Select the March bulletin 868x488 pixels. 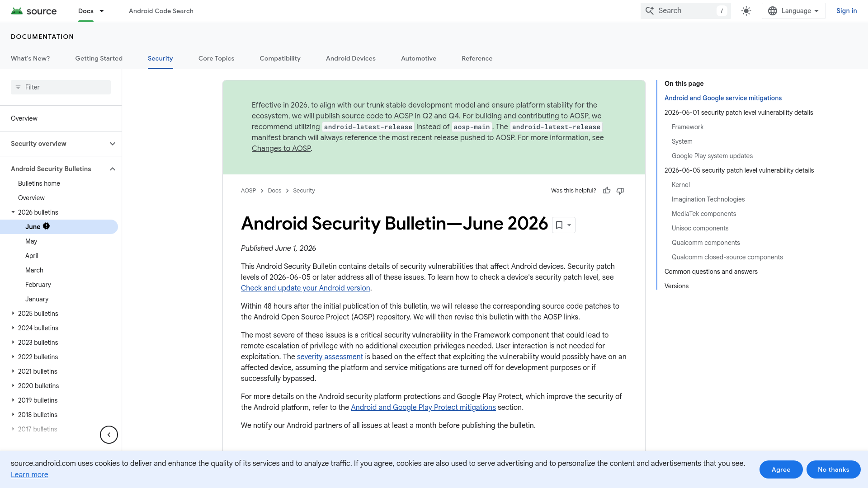pos(34,270)
